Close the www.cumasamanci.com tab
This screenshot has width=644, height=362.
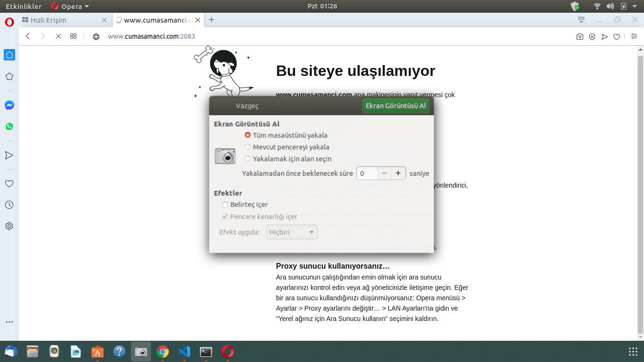[x=198, y=20]
